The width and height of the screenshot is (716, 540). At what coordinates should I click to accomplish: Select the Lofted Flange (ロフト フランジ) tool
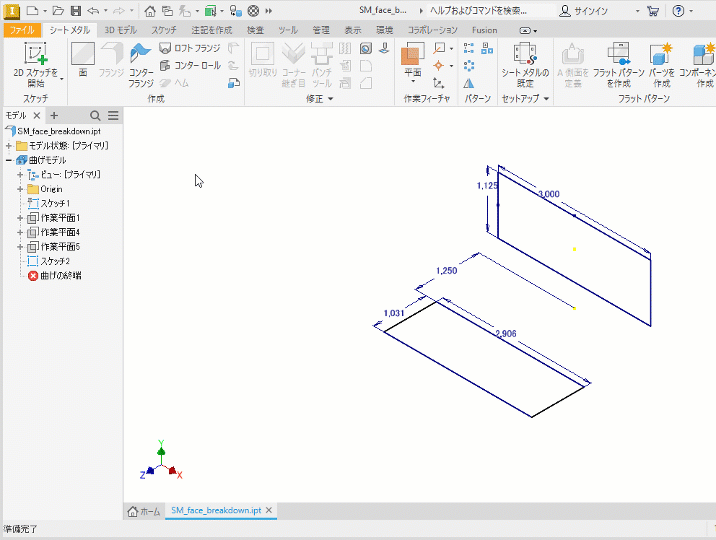pos(190,48)
